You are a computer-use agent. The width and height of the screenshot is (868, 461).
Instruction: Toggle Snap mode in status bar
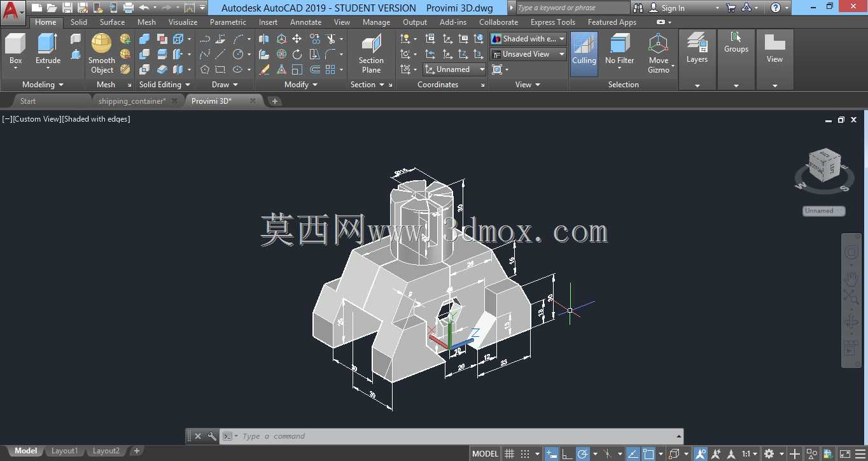525,453
